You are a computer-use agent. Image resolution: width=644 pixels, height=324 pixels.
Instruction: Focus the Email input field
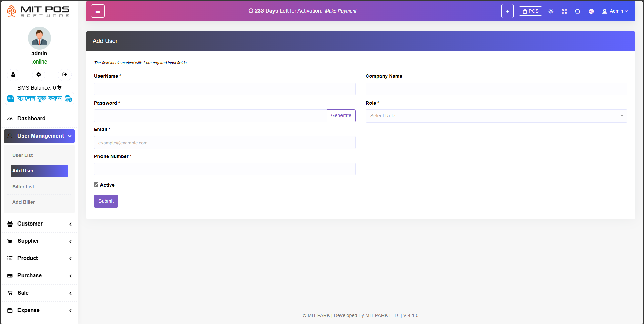tap(225, 143)
